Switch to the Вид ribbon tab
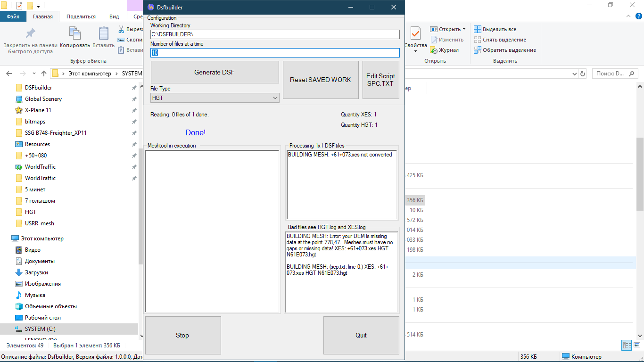 pos(114,16)
